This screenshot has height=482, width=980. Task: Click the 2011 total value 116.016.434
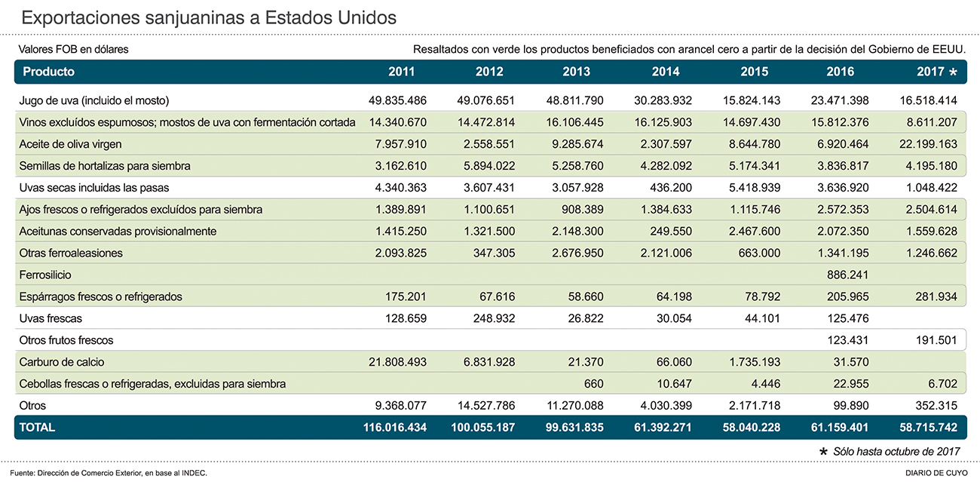[395, 427]
